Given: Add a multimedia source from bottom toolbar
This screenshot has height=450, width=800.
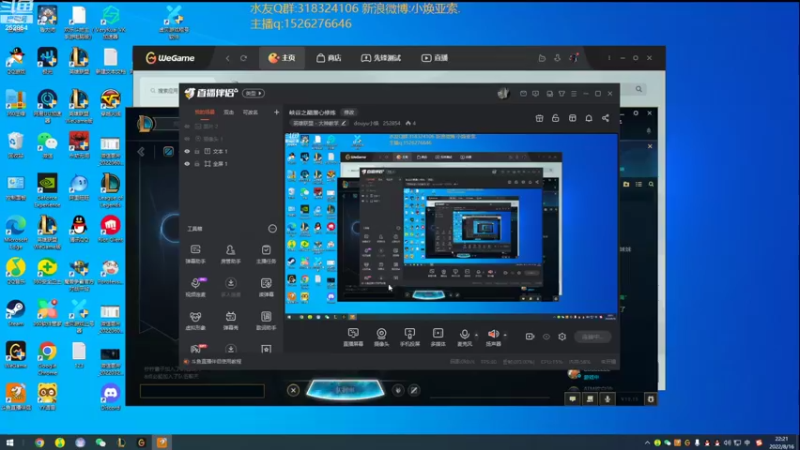Looking at the screenshot, I should point(438,337).
